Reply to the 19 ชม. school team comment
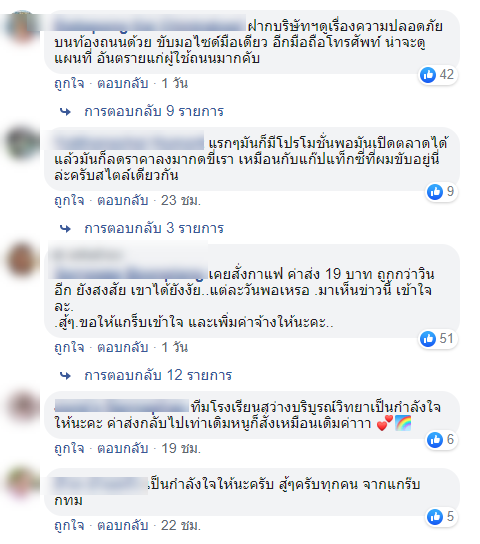480x544 pixels. (x=123, y=448)
